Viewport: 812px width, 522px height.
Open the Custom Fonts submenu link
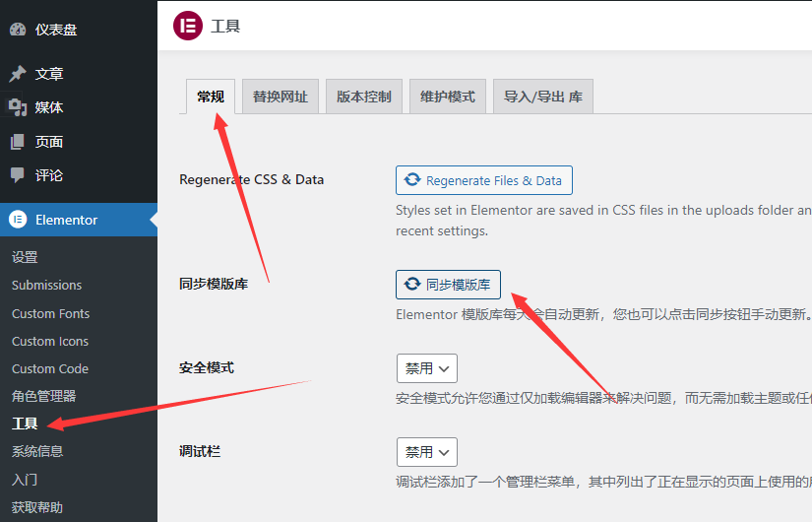coord(51,313)
